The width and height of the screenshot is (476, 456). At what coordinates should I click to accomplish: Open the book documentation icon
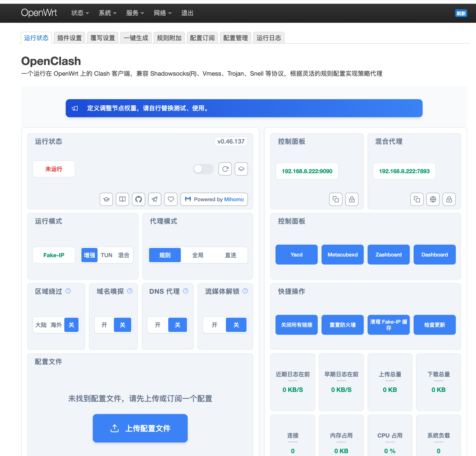click(122, 199)
